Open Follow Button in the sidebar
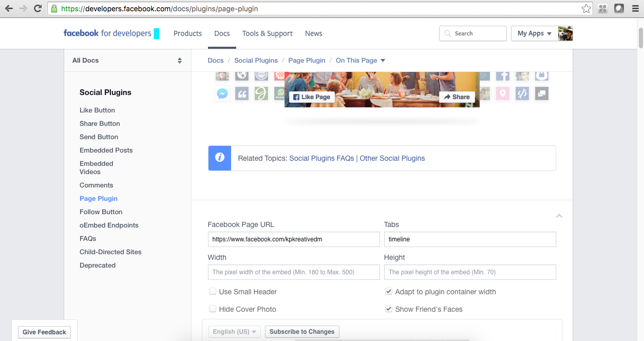644x341 pixels. tap(101, 212)
